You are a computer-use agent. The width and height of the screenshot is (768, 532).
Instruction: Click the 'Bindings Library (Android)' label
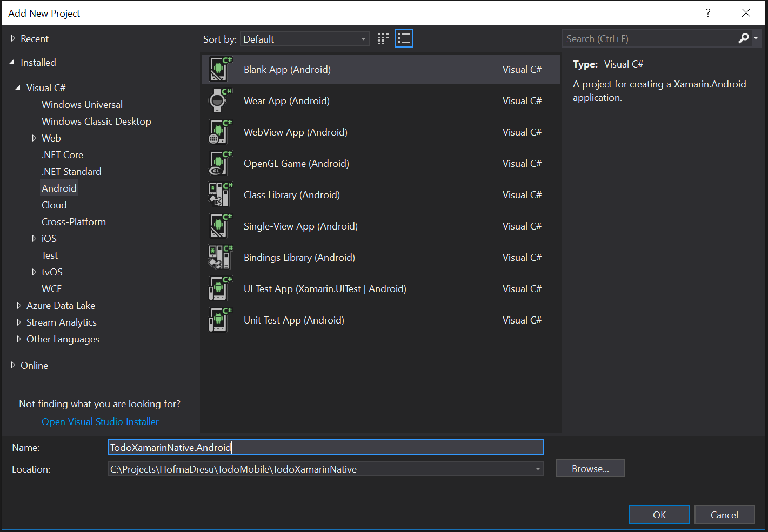299,258
